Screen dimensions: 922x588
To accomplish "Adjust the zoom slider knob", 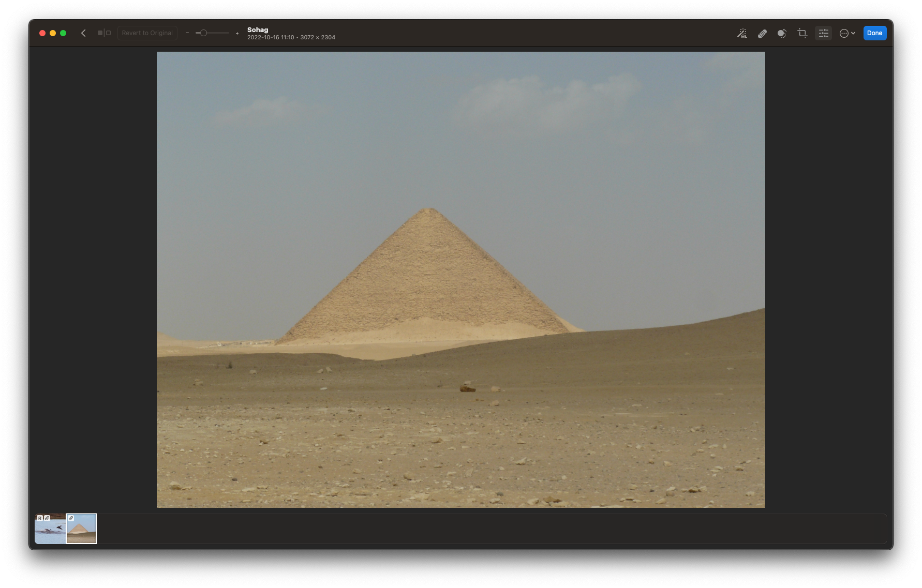I will [x=204, y=33].
